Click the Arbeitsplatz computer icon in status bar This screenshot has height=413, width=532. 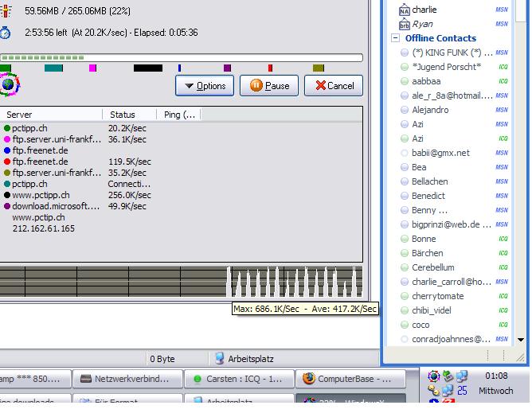[220, 358]
